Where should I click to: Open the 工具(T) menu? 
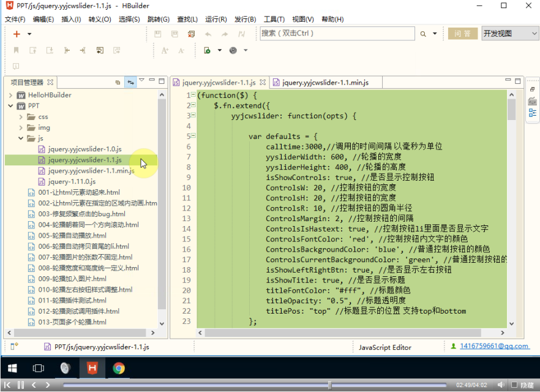(274, 19)
